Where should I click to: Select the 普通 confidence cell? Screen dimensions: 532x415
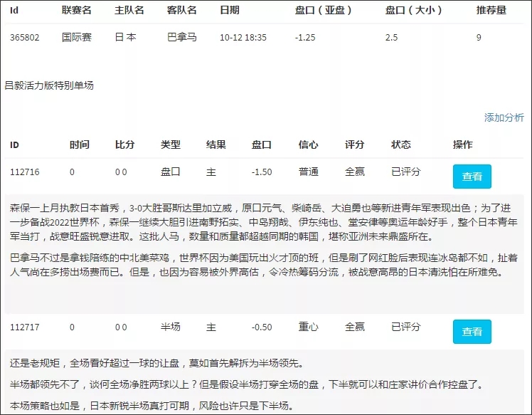pyautogui.click(x=309, y=172)
